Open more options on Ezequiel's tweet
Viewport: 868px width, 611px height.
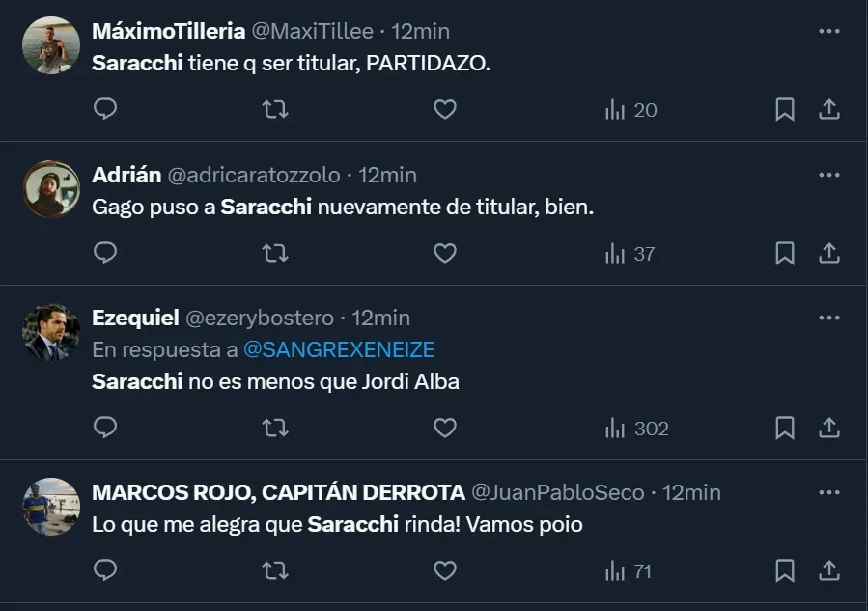point(828,318)
